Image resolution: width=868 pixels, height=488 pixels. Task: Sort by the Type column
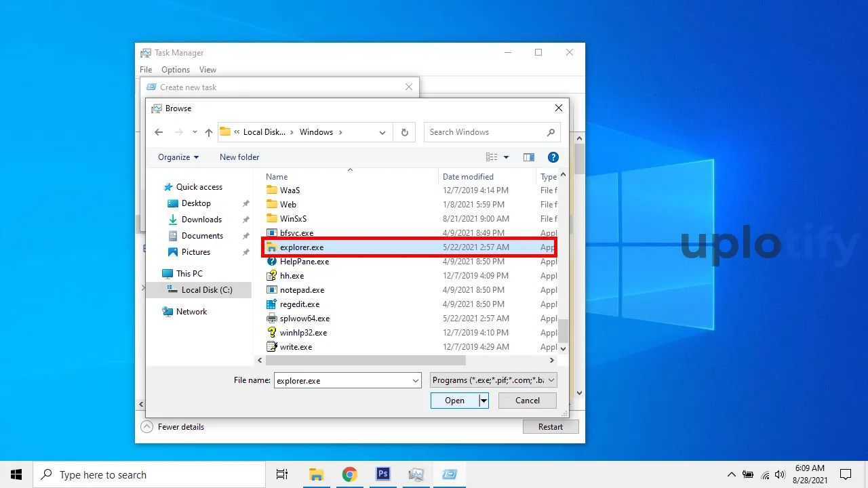547,176
